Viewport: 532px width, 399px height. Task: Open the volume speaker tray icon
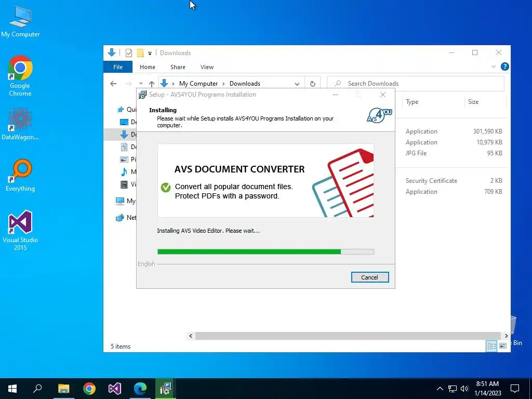464,389
